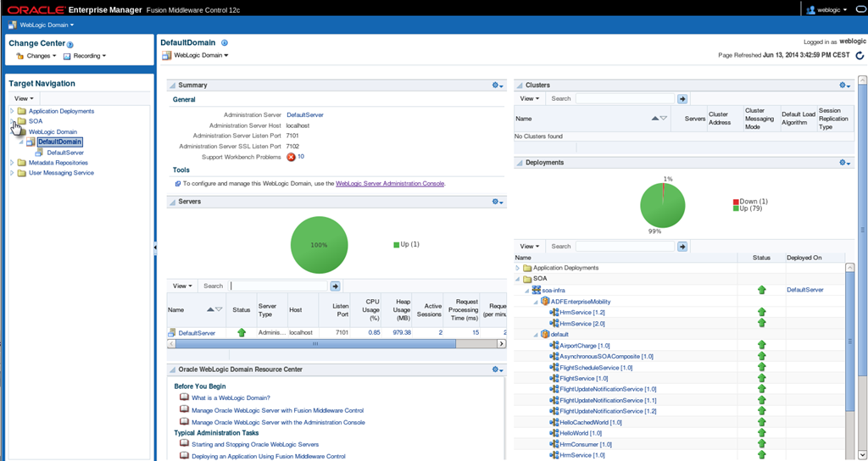Click the soa-infra up status arrow

[762, 290]
